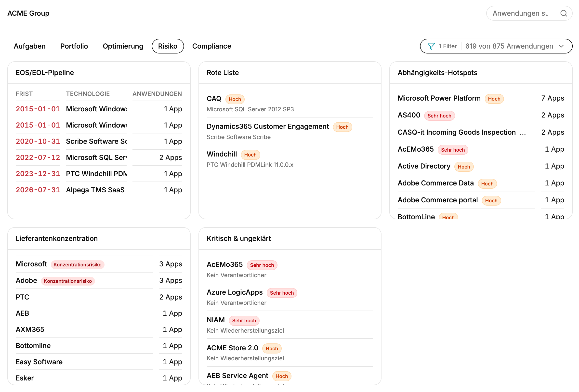This screenshot has height=392, width=579.
Task: Select the Bottomline supplier row
Action: (99, 345)
